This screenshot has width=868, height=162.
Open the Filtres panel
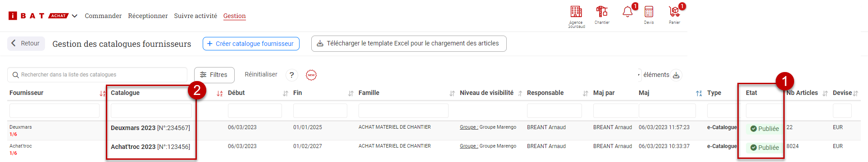click(x=214, y=75)
